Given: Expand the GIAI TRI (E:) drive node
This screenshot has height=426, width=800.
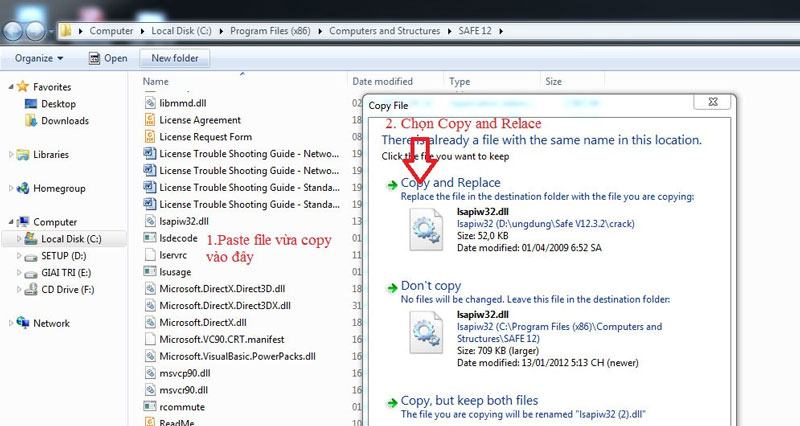Looking at the screenshot, I should pos(19,272).
